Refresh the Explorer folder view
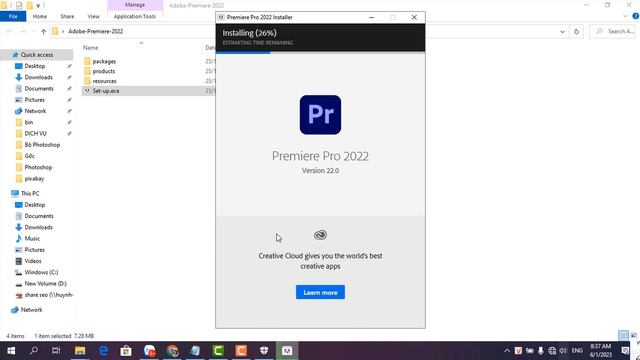The width and height of the screenshot is (640, 360). tap(576, 31)
